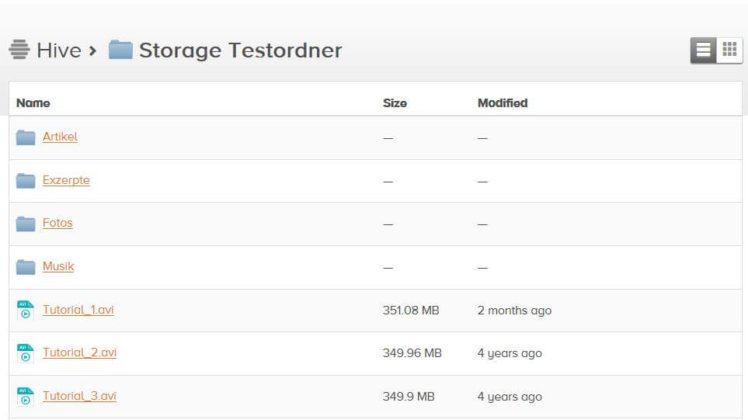This screenshot has height=420, width=748.
Task: Sort files by Modified column header
Action: (503, 103)
